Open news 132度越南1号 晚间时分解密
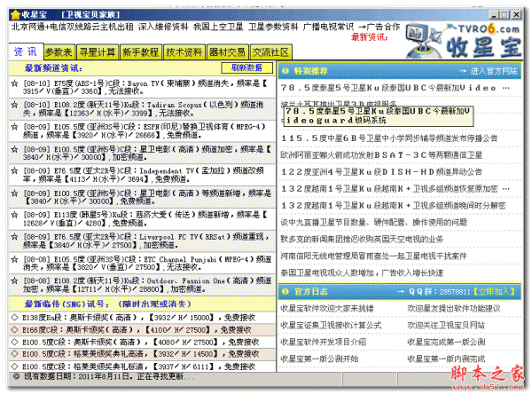Viewport: 532px width, 394px height. click(393, 206)
